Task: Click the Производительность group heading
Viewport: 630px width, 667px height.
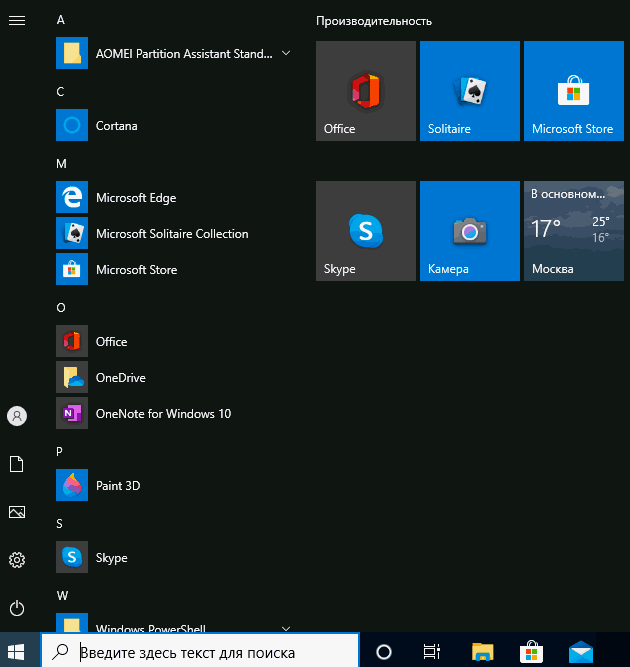Action: tap(373, 21)
